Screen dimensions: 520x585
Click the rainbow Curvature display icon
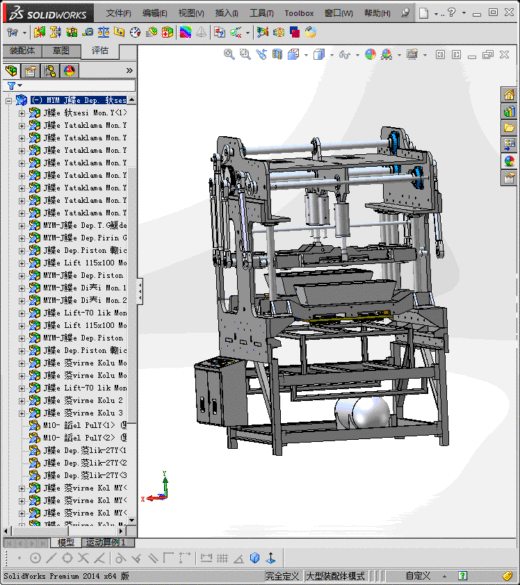185,32
